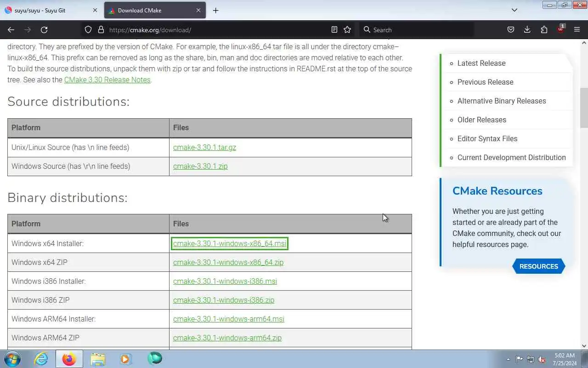Viewport: 588px width, 368px height.
Task: Go to Older Releases
Action: tap(482, 120)
